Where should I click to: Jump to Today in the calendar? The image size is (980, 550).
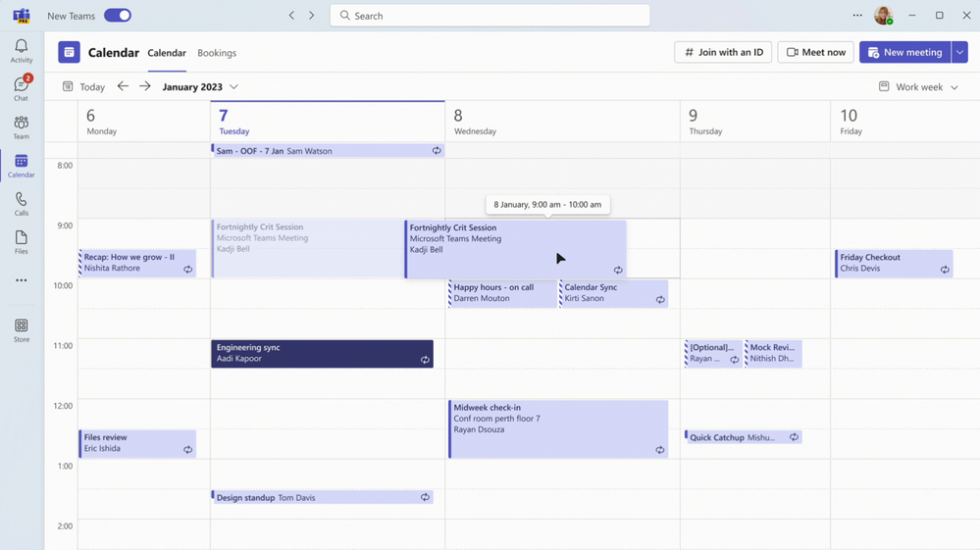[84, 87]
